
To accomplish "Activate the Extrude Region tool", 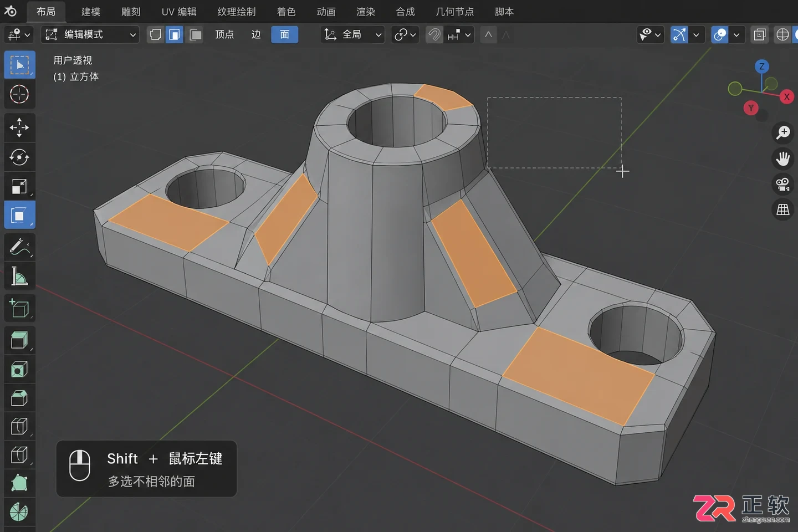I will [x=19, y=340].
